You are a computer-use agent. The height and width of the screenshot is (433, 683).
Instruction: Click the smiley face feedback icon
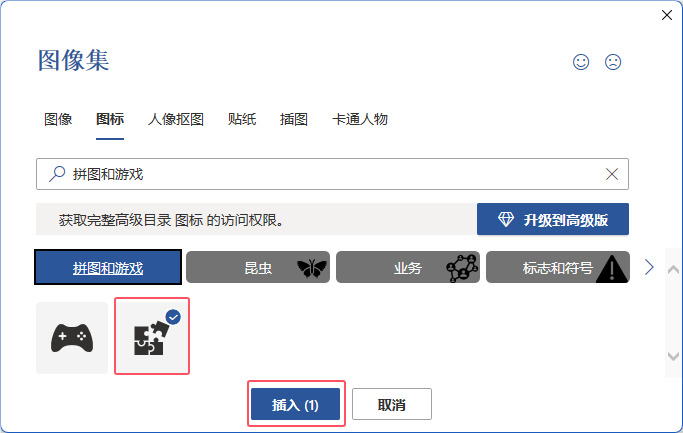581,62
